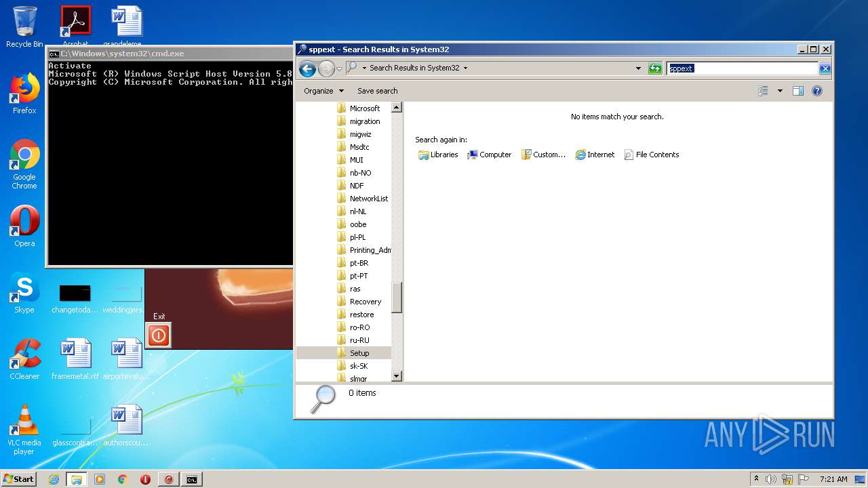
Task: Click the green refresh button in address bar
Action: (x=655, y=68)
